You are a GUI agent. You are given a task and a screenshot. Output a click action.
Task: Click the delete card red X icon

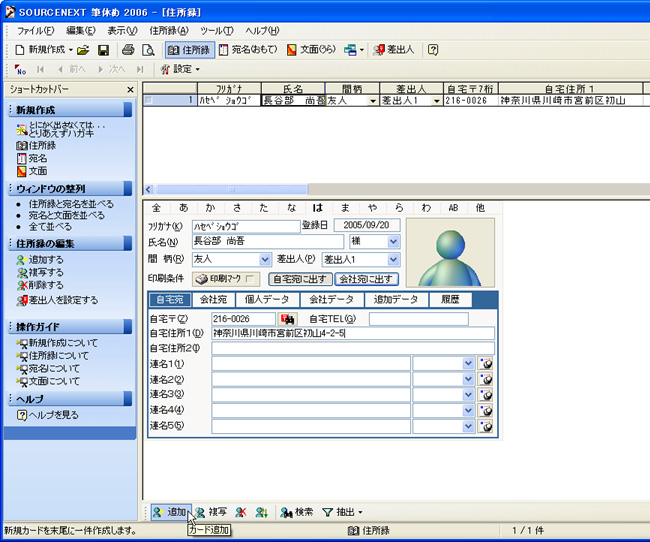pyautogui.click(x=240, y=513)
